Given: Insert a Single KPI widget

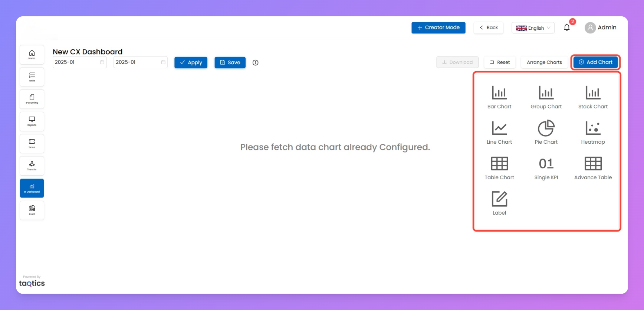Looking at the screenshot, I should (x=546, y=164).
